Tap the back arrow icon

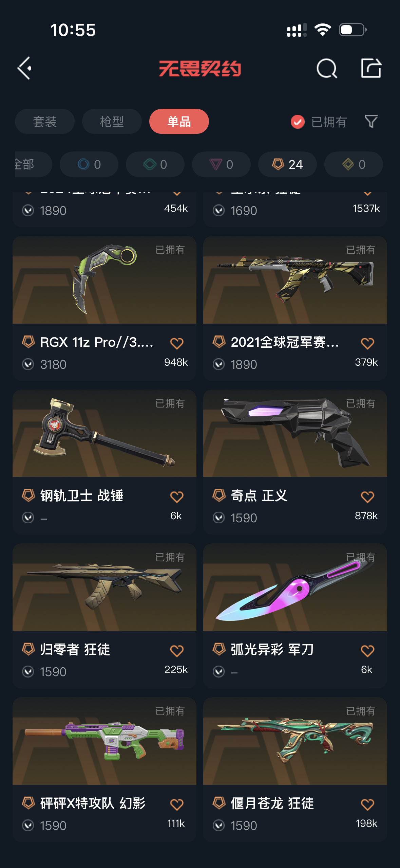point(24,68)
